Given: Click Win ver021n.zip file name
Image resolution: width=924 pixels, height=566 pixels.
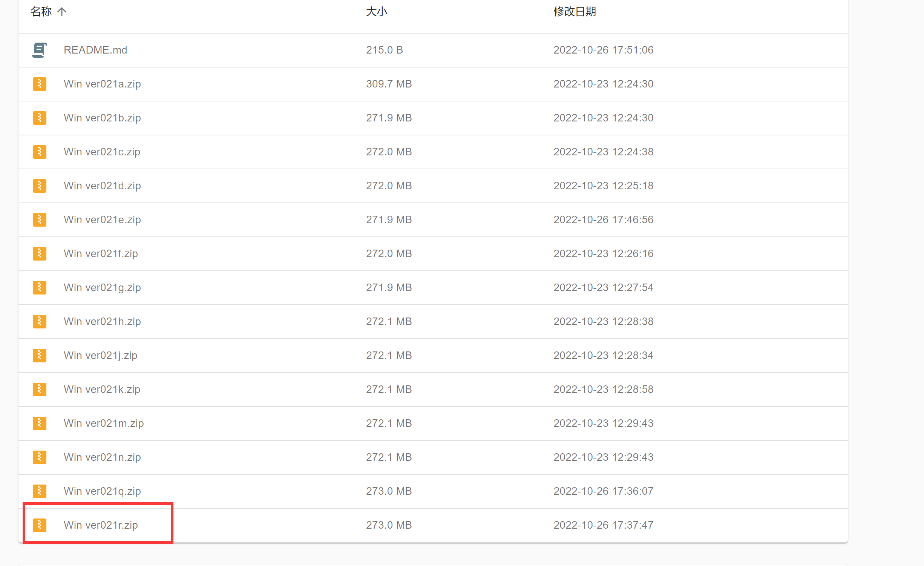Looking at the screenshot, I should 102,457.
